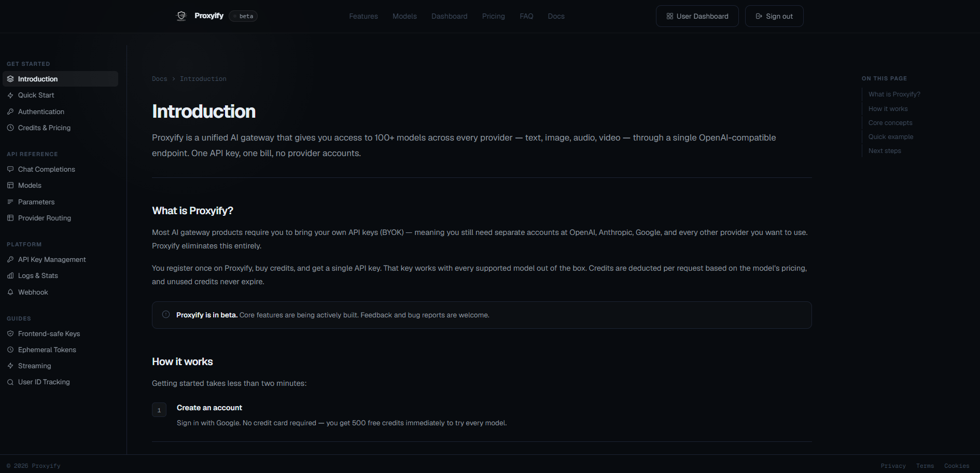This screenshot has width=980, height=473.
Task: Click the "How it works" heading
Action: click(x=183, y=361)
